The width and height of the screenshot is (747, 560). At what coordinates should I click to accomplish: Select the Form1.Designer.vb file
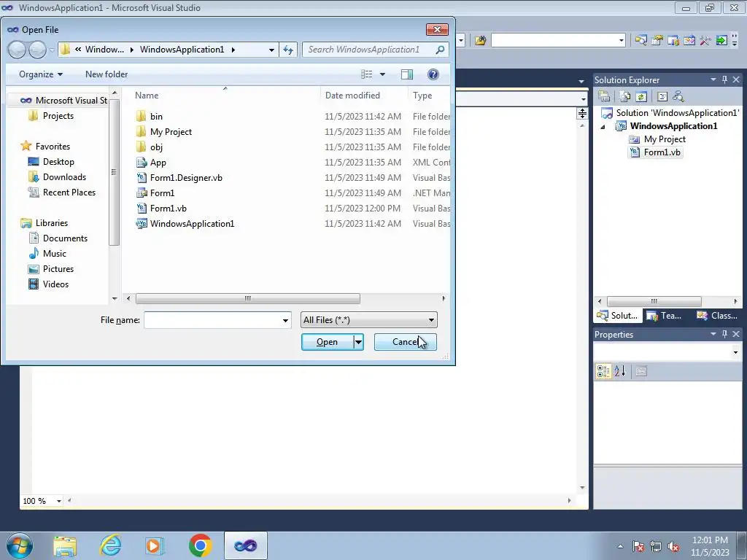(x=186, y=178)
